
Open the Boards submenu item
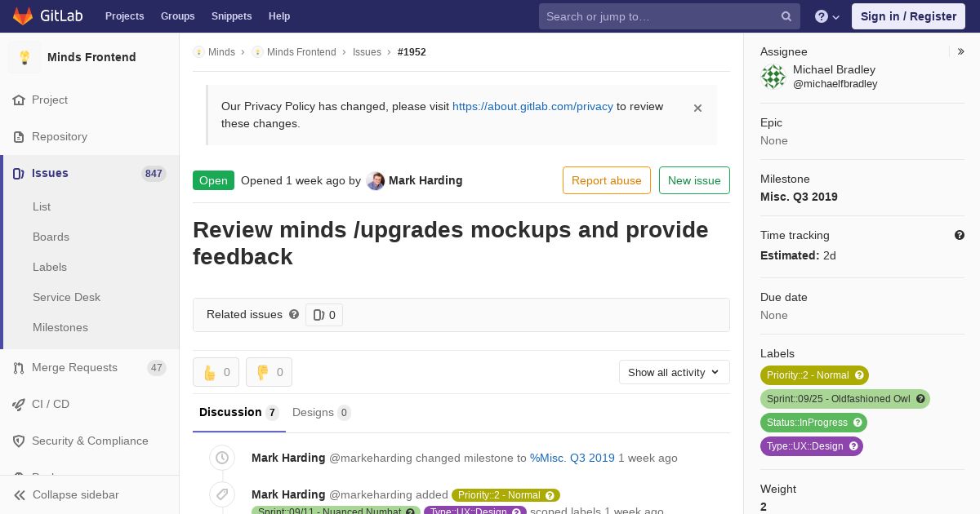point(51,237)
